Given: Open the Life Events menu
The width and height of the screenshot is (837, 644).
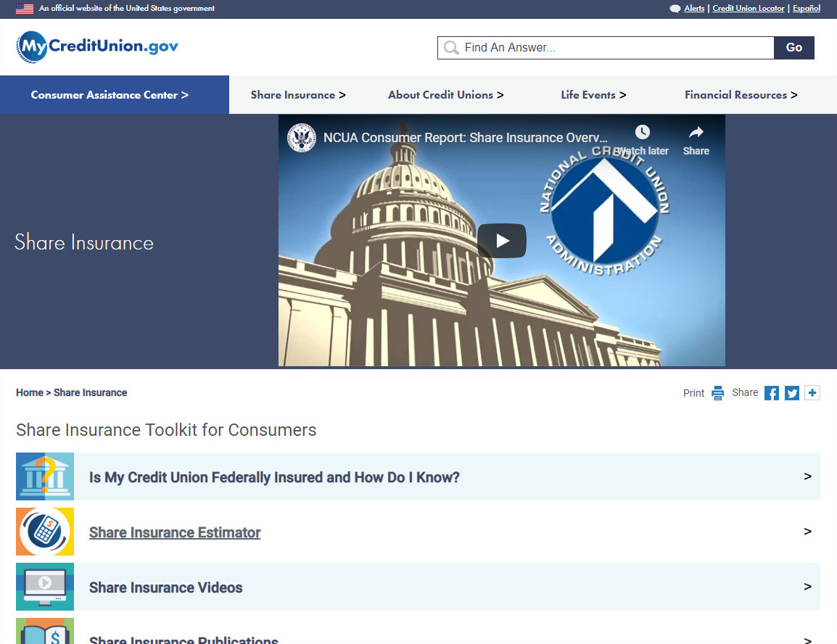Looking at the screenshot, I should pos(593,94).
